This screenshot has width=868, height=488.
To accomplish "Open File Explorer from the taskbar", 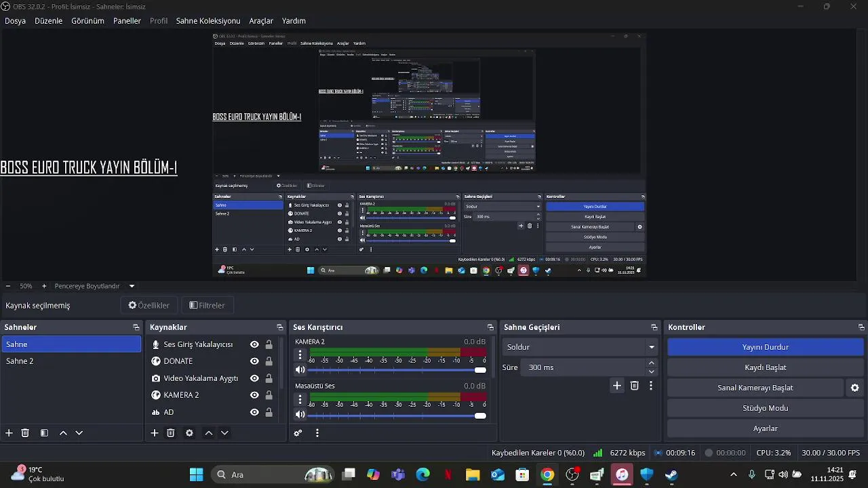I will [473, 474].
